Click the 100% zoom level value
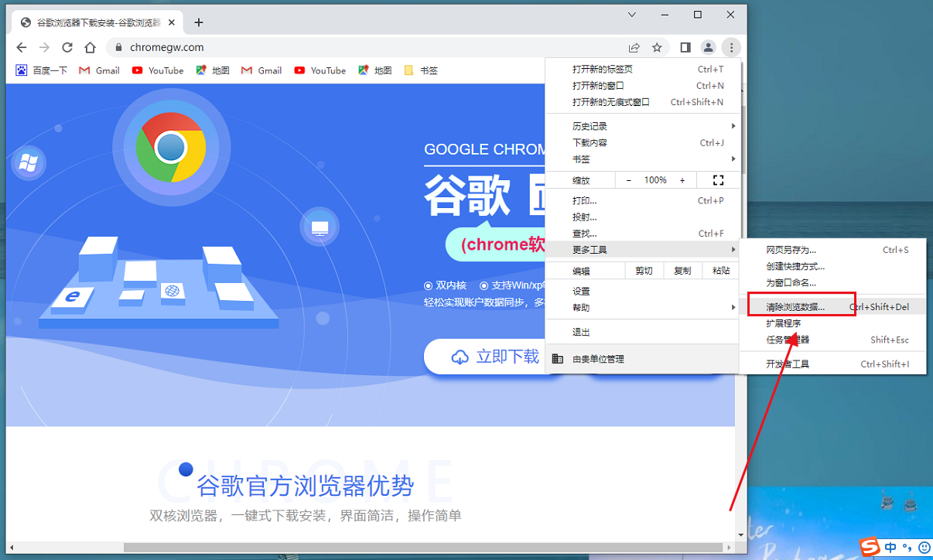 [655, 180]
